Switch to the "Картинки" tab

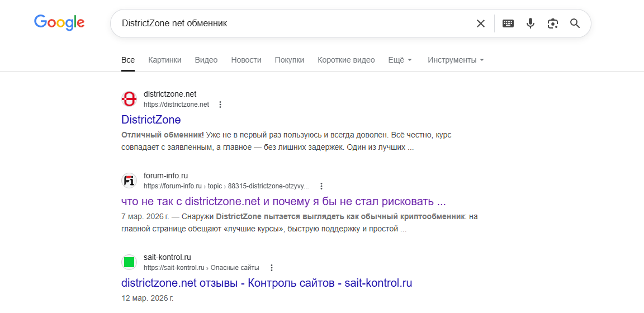click(165, 60)
